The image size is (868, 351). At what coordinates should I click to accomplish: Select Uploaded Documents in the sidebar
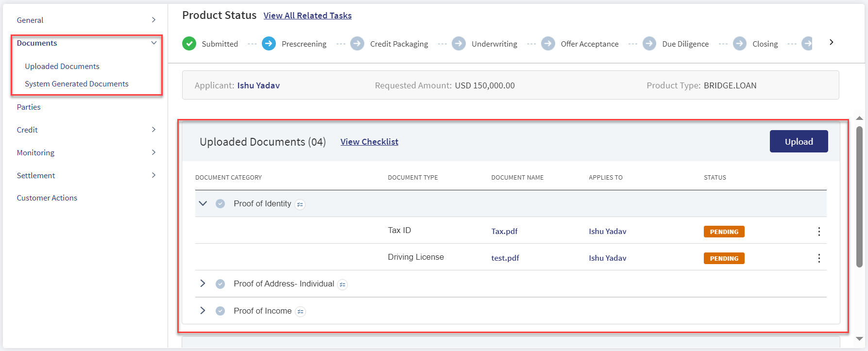click(62, 66)
